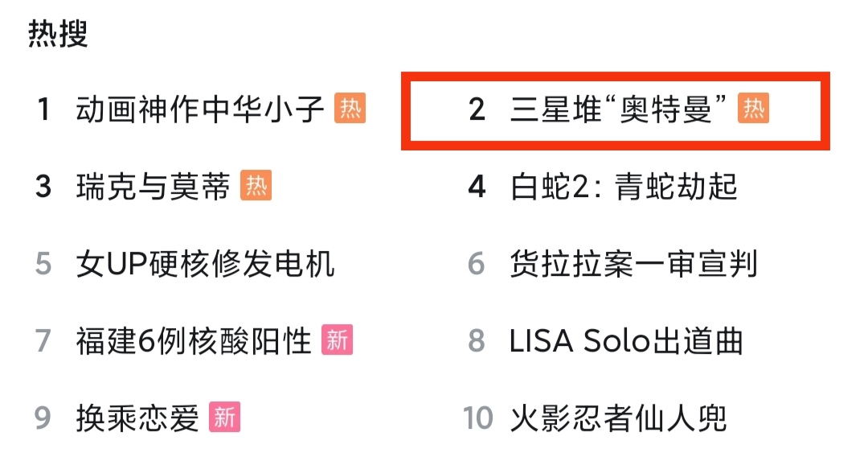Tap the 女UP硬核修发电机 topic

[205, 264]
